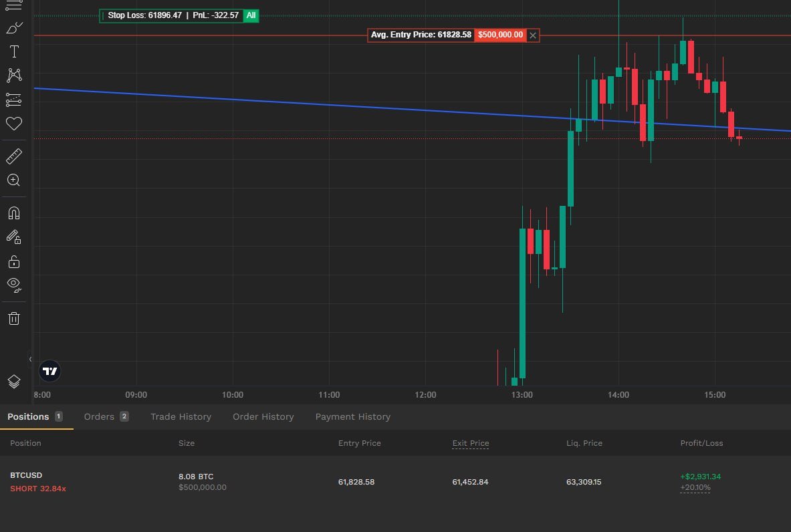Select the Measure ruler tool
The image size is (791, 532).
[x=14, y=156]
